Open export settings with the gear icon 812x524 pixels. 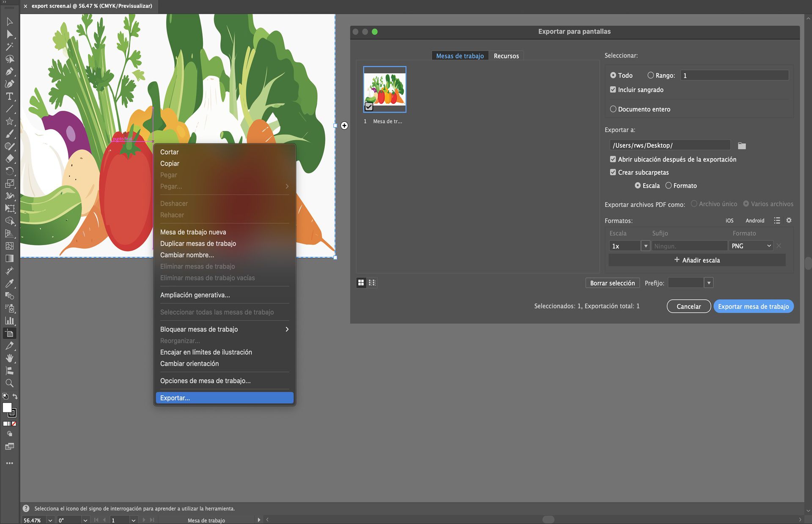(x=789, y=220)
